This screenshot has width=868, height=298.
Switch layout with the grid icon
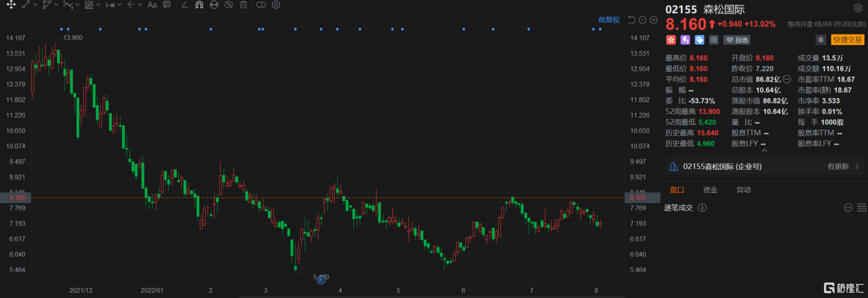click(861, 208)
